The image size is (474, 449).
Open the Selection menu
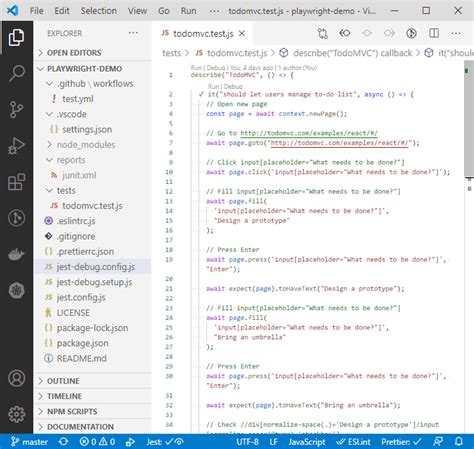(98, 11)
